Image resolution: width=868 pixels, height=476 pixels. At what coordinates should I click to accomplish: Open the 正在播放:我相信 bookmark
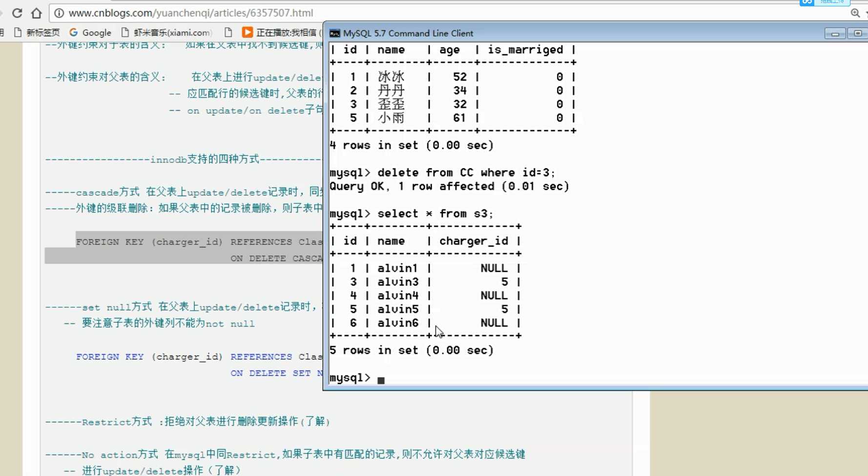click(x=282, y=33)
